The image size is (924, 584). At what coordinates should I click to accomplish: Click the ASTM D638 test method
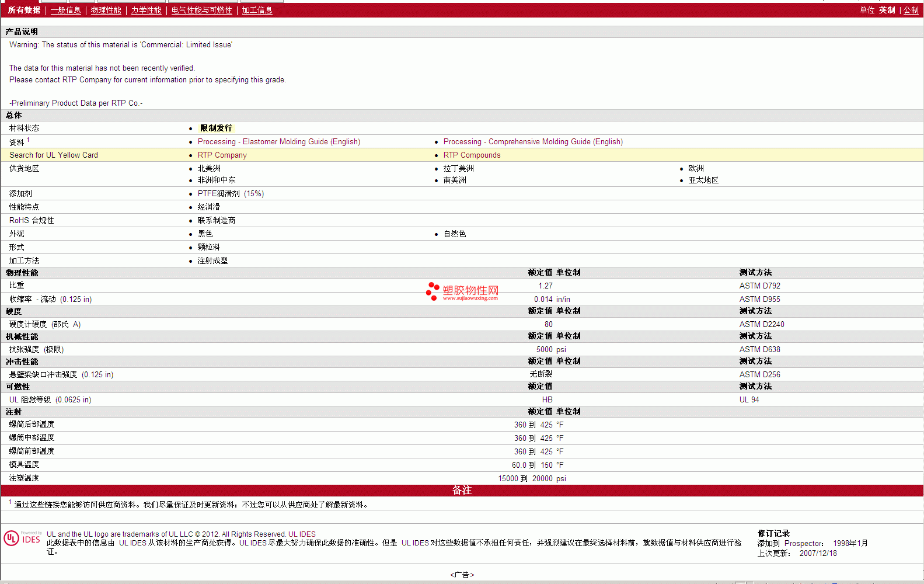(x=760, y=350)
